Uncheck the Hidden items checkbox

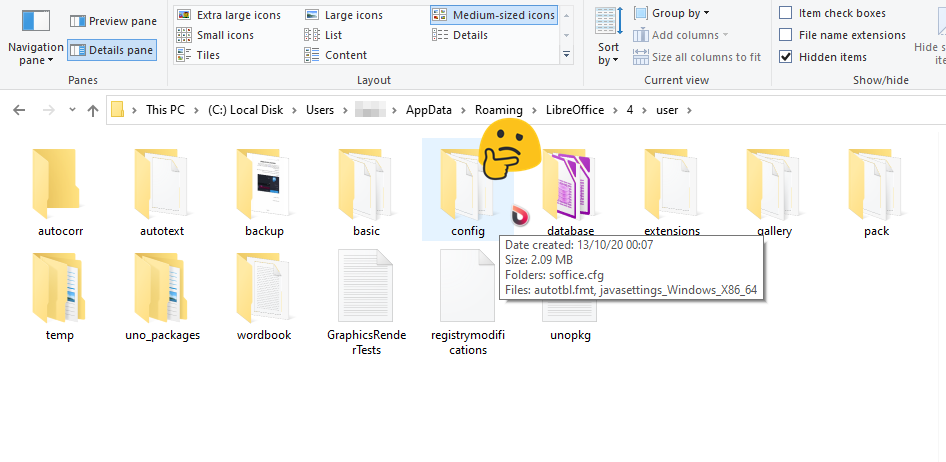point(786,57)
